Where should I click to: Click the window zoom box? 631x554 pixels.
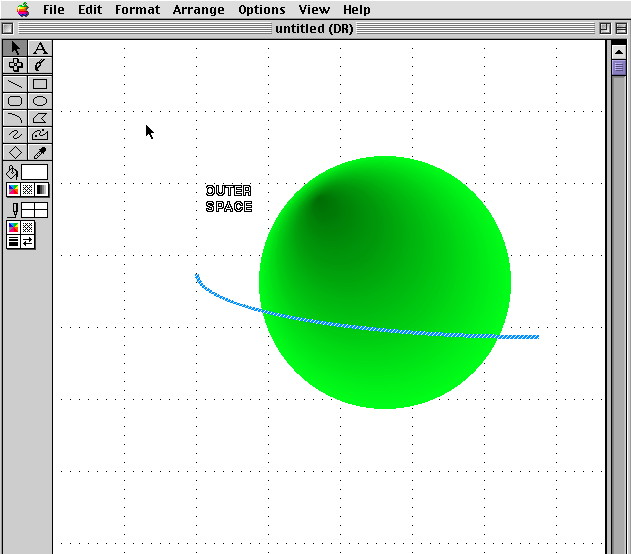pos(605,29)
